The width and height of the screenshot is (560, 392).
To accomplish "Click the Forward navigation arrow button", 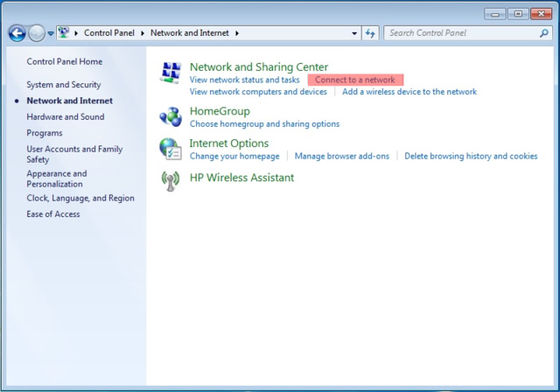I will click(37, 33).
